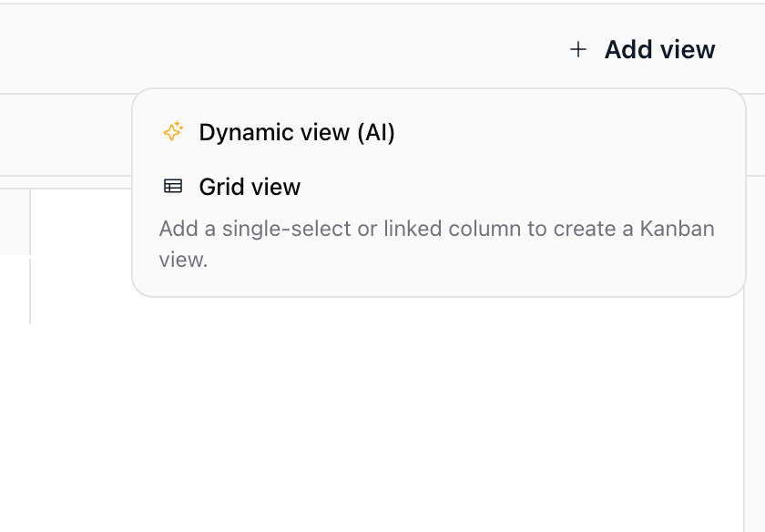This screenshot has height=532, width=765.
Task: Click the plus icon beside Add view
Action: (578, 50)
